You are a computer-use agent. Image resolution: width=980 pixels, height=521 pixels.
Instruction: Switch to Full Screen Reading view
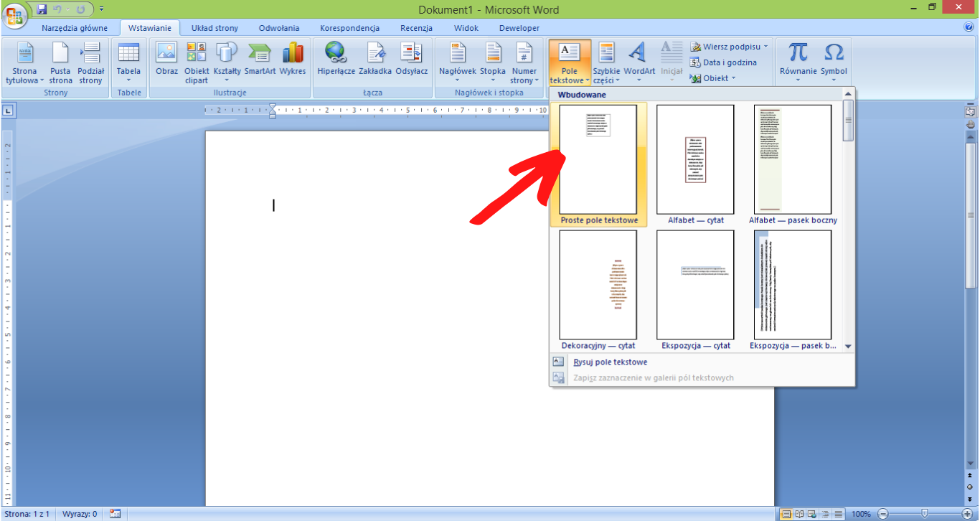point(798,514)
